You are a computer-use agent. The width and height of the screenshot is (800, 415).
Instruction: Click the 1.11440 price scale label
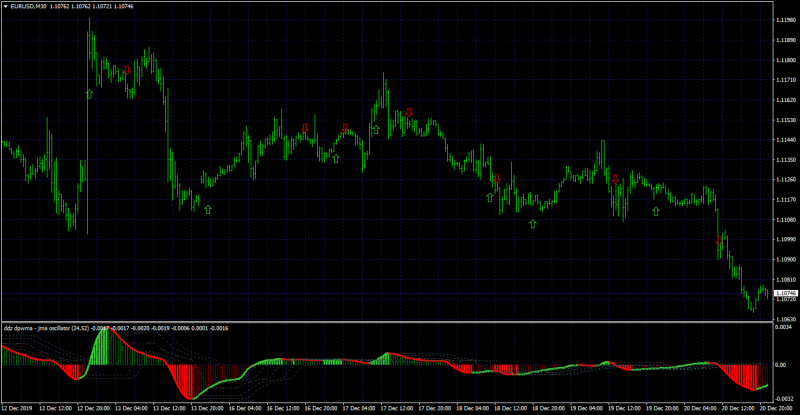pos(786,140)
